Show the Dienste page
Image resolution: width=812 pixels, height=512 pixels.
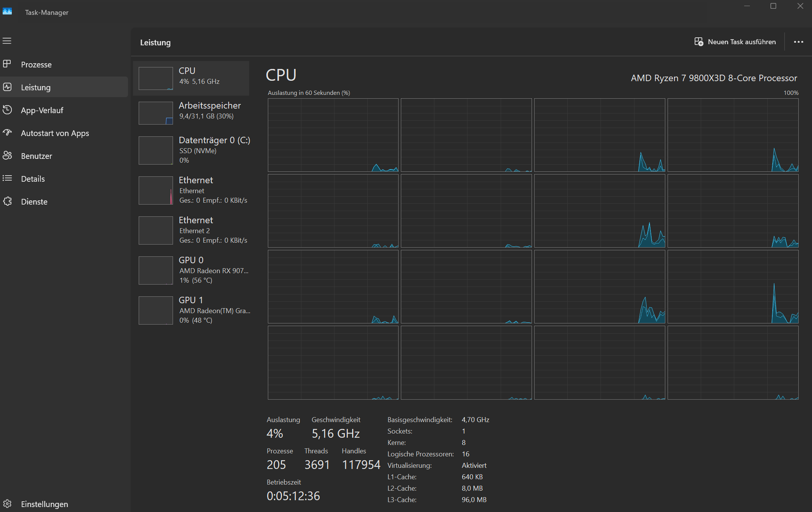[64, 202]
